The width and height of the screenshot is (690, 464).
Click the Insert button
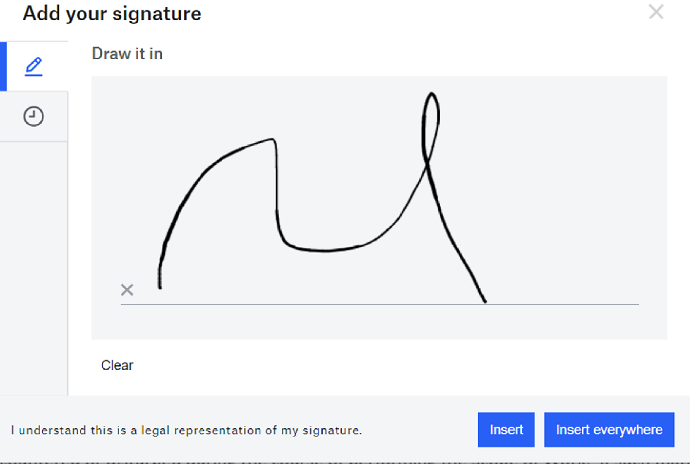pos(506,430)
